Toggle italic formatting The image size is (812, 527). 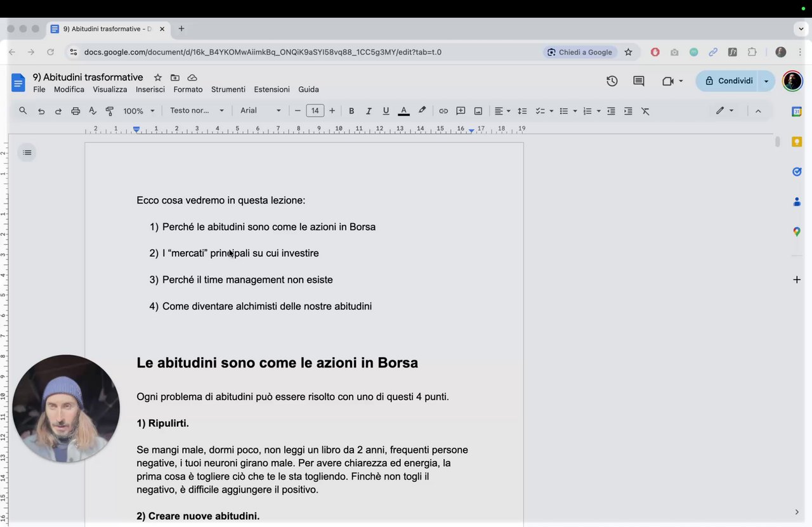pos(369,111)
